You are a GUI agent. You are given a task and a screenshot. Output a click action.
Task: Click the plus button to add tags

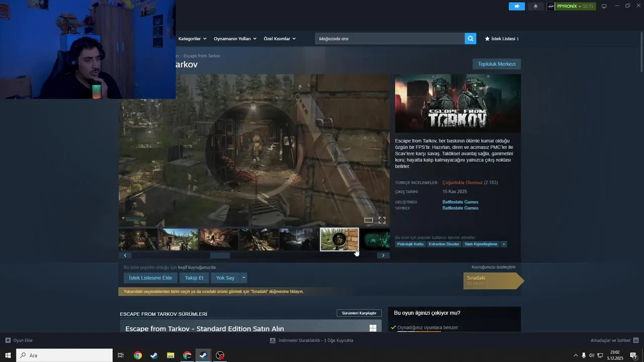click(x=504, y=244)
